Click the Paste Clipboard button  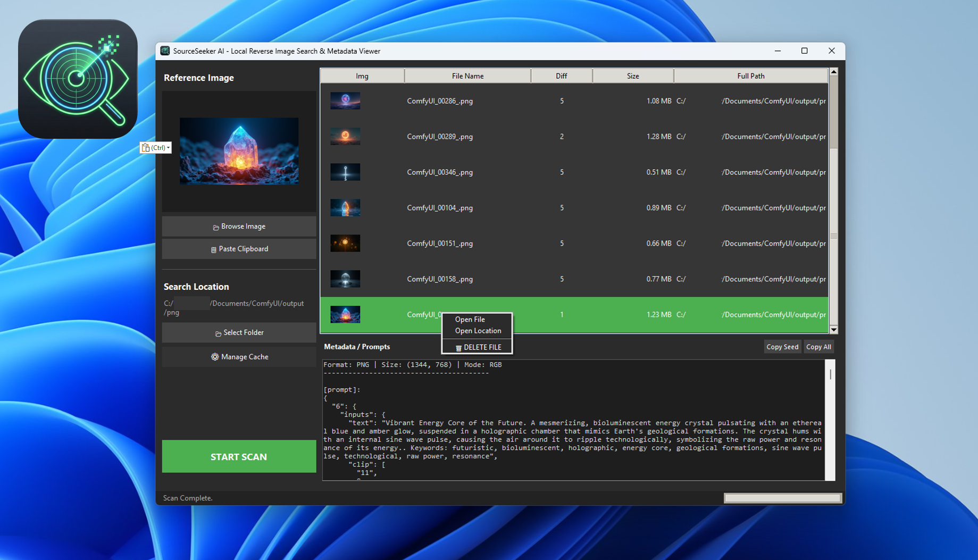[239, 248]
